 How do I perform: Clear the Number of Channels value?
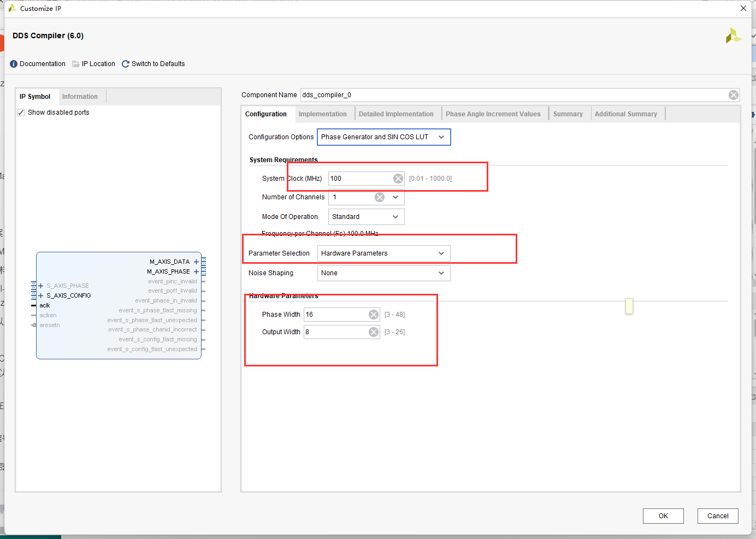tap(380, 197)
